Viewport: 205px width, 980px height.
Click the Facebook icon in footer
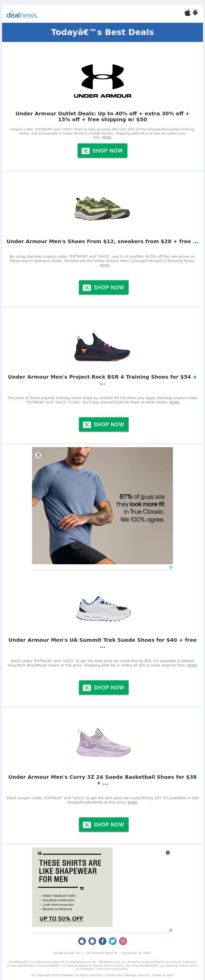click(x=102, y=941)
